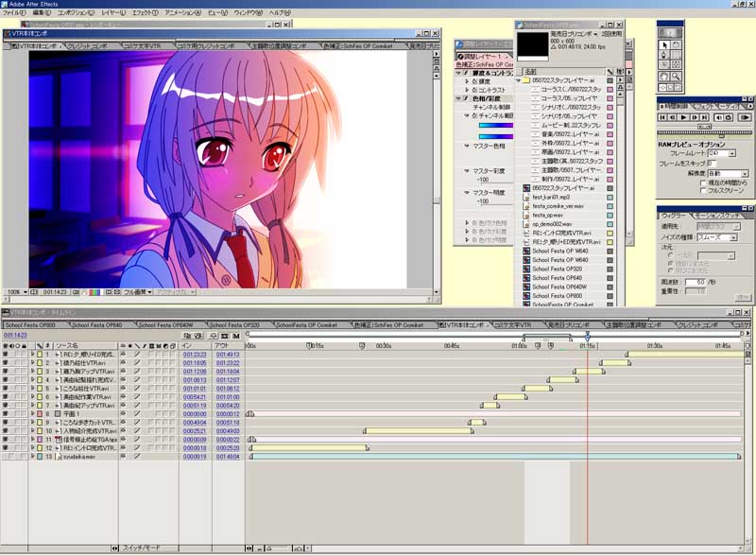The width and height of the screenshot is (756, 556).
Task: Step forward one frame in time controls
Action: pos(695,117)
